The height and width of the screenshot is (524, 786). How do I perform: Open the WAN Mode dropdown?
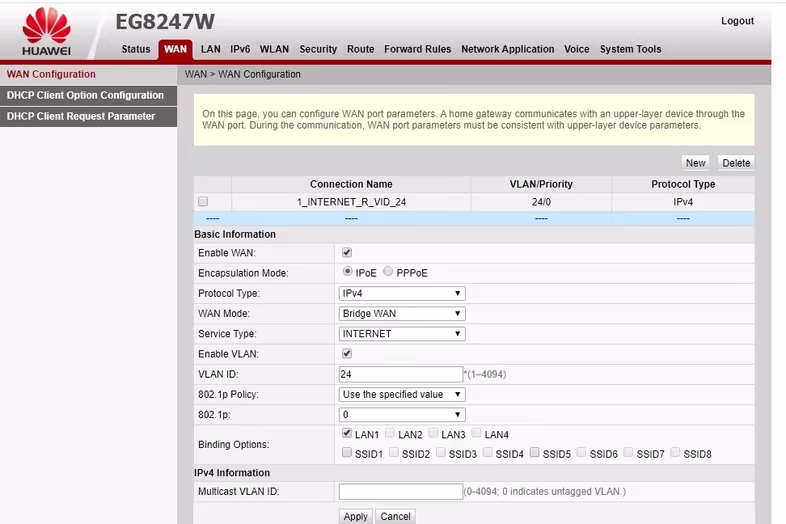pyautogui.click(x=402, y=313)
